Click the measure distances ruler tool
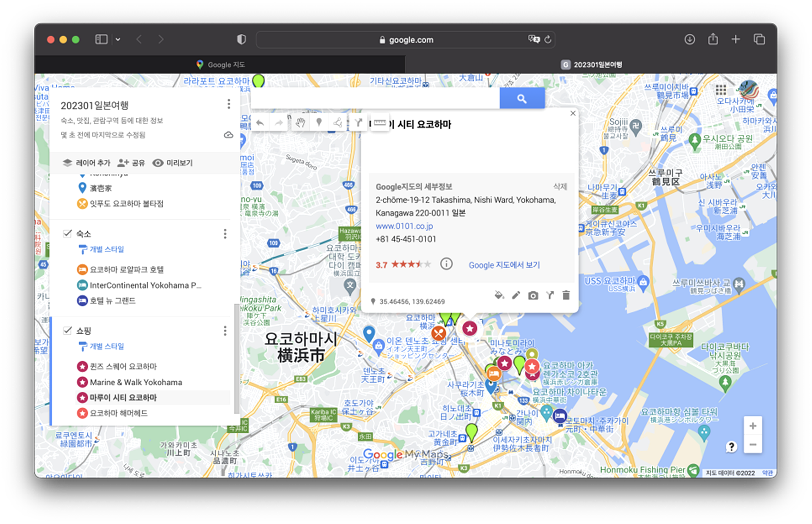Screen dimensions: 812x524 pyautogui.click(x=379, y=123)
